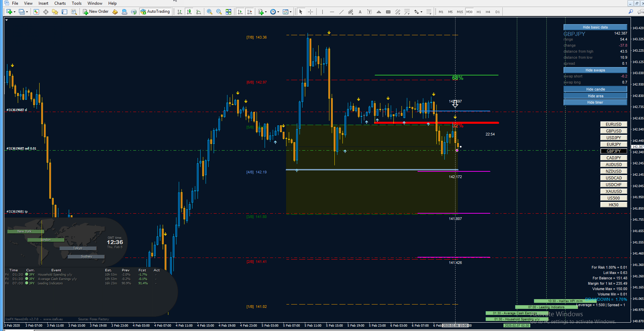Expand the New Chart dropdown arrow
Screen dimensions: 644x331
click(x=14, y=12)
